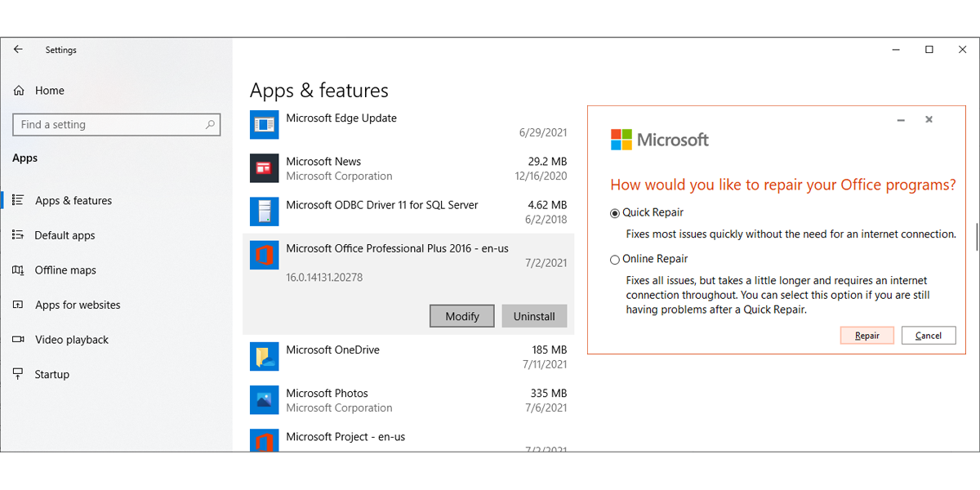Click the Home icon in the sidebar

coord(19,90)
